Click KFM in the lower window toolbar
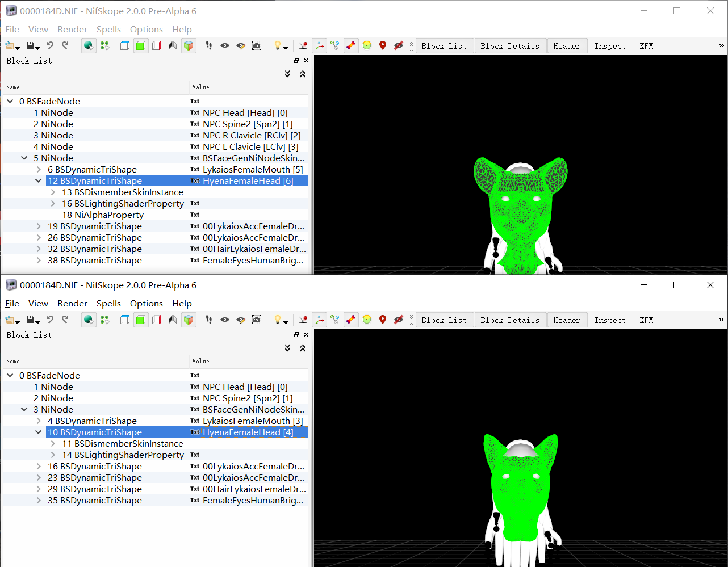 point(646,320)
